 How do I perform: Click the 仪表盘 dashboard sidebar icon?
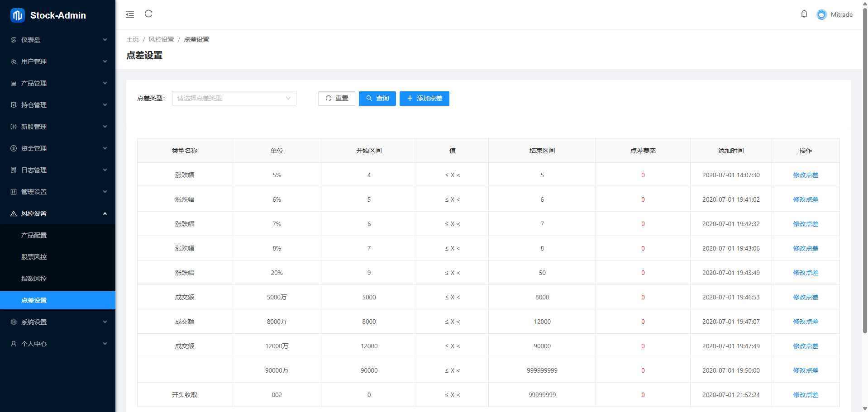(14, 40)
